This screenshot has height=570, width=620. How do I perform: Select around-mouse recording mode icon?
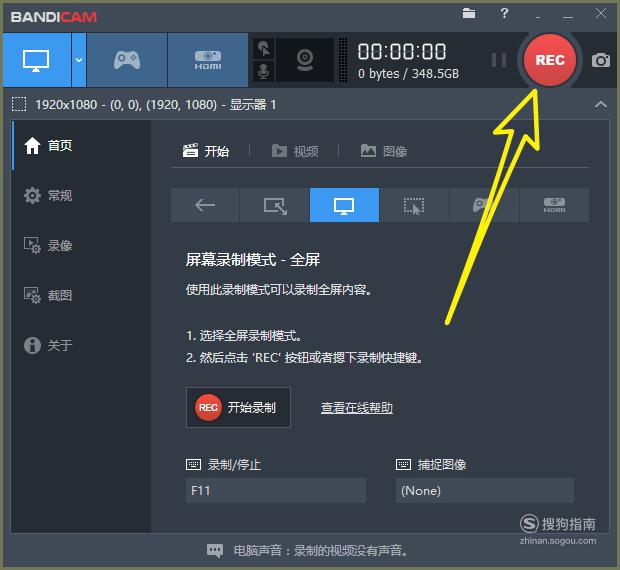414,205
